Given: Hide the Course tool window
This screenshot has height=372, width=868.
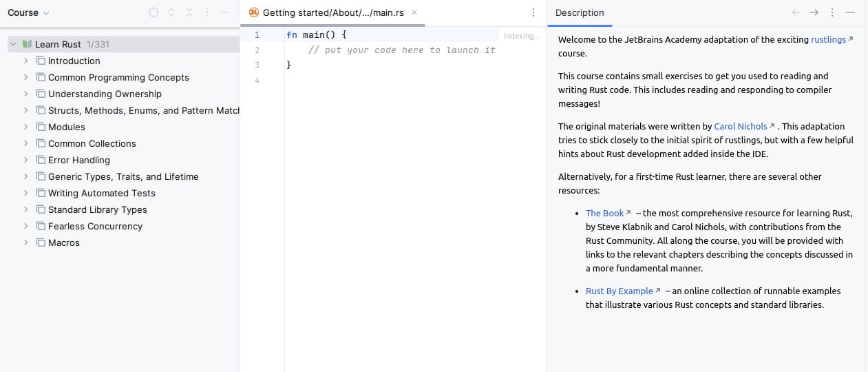Looking at the screenshot, I should point(225,12).
